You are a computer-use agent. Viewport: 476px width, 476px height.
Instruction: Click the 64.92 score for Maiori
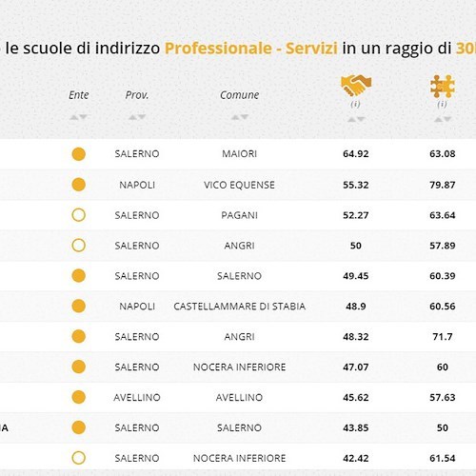[356, 154]
